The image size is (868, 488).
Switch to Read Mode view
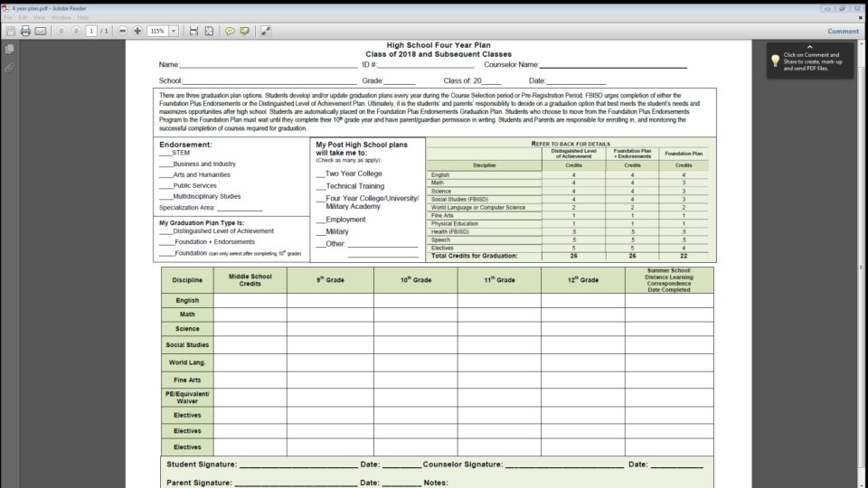coord(266,31)
